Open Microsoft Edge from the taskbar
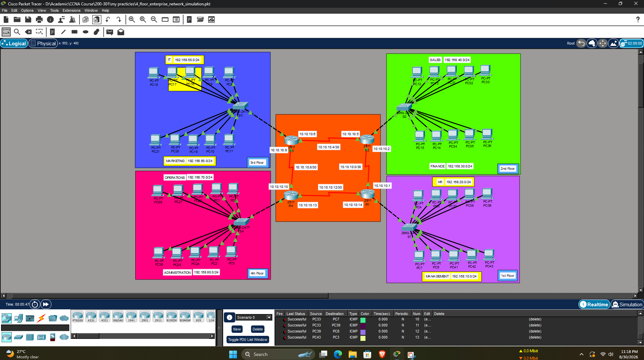This screenshot has width=644, height=360. point(338,354)
